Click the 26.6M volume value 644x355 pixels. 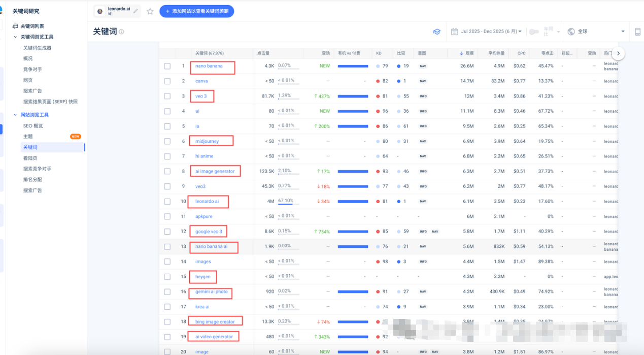click(x=467, y=66)
